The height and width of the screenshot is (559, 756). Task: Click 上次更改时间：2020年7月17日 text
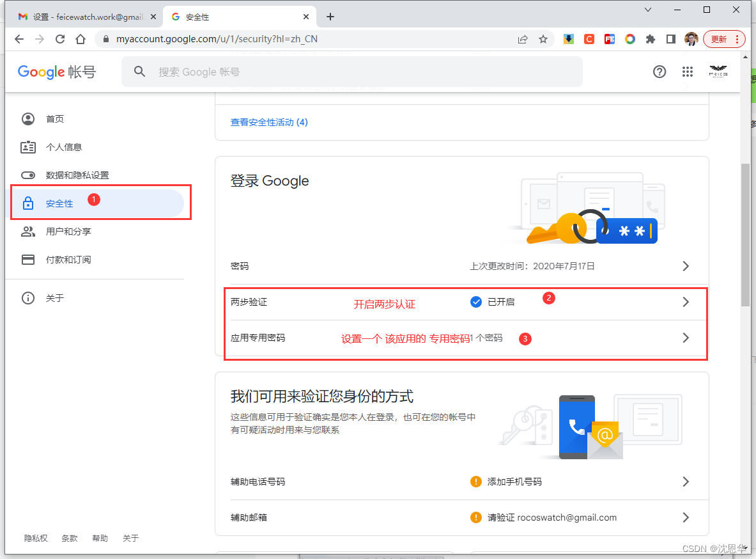tap(532, 266)
